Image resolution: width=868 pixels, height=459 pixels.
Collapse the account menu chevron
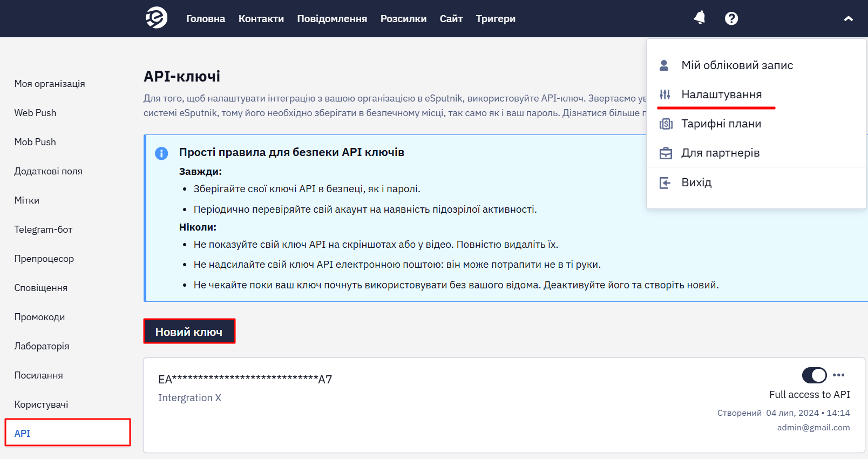(x=849, y=18)
